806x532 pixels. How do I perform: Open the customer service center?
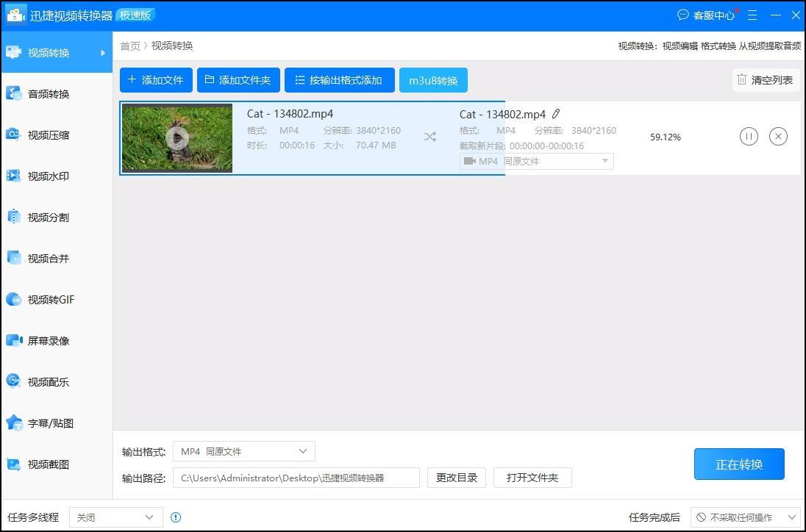(706, 15)
